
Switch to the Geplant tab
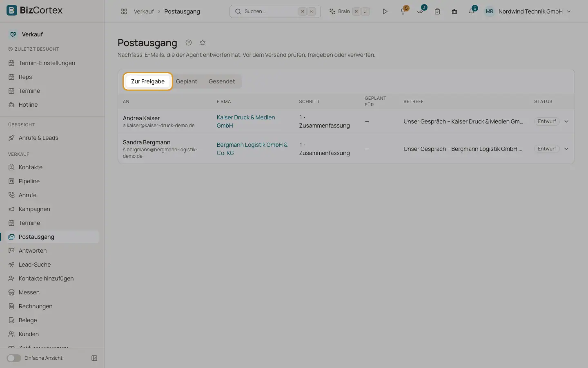187,81
